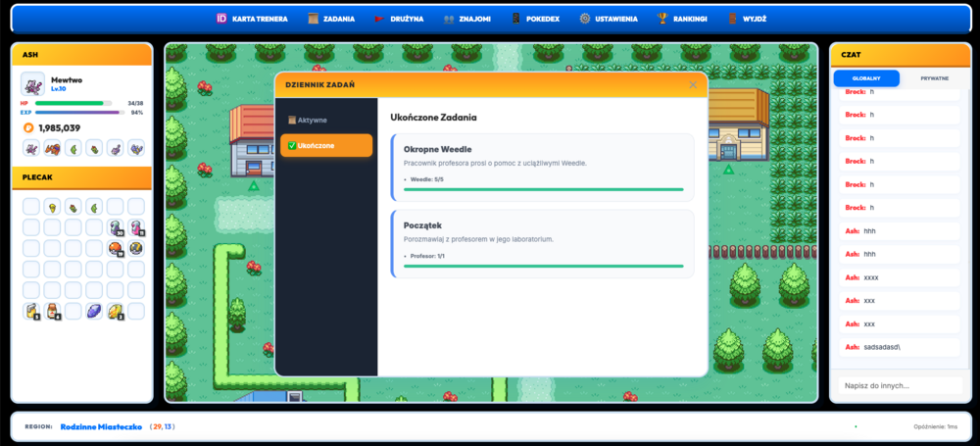Select the Początek quest card
Image resolution: width=980 pixels, height=446 pixels.
[x=542, y=244]
